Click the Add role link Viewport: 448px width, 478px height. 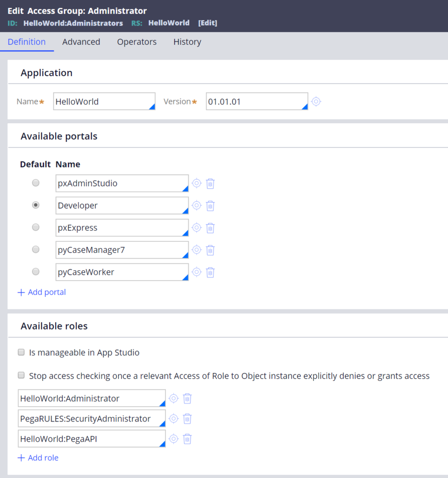click(38, 457)
